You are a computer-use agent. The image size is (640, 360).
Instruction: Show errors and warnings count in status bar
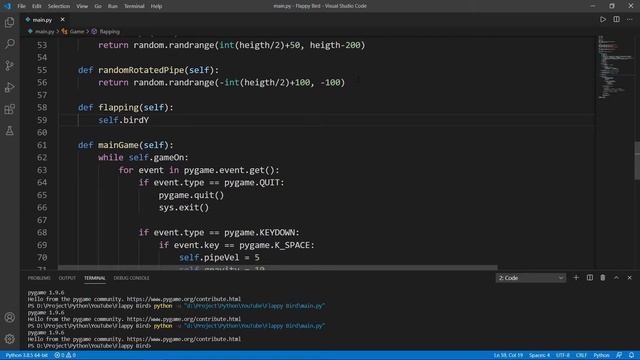pos(65,355)
